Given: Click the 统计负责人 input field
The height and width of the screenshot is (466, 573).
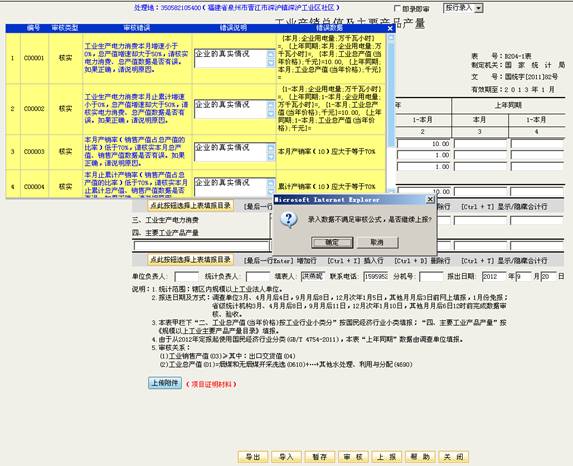Looking at the screenshot, I should click(x=258, y=277).
